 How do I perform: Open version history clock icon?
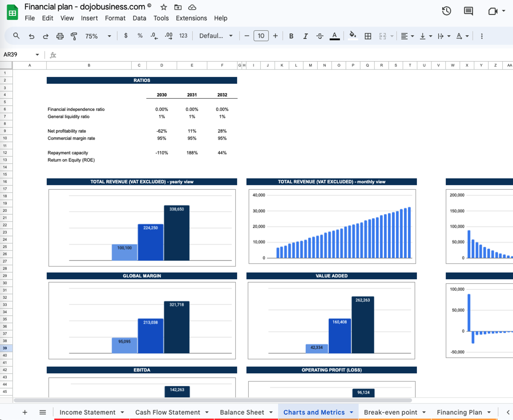coord(446,11)
